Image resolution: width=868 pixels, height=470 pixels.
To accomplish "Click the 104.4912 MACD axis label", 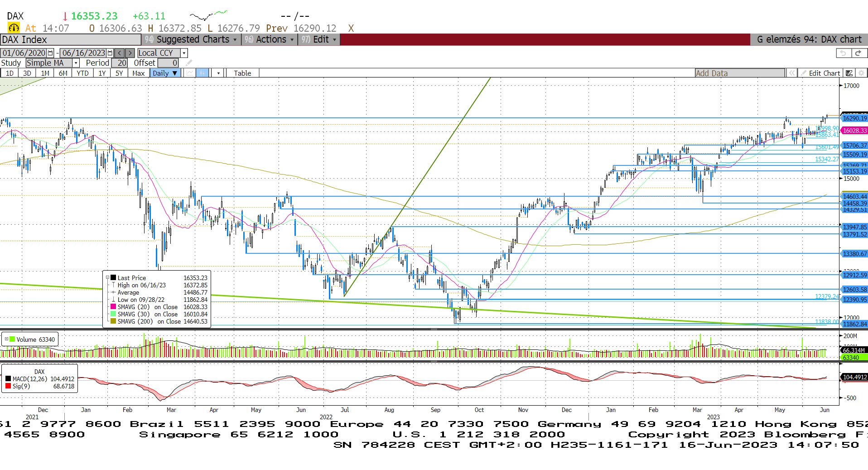I will point(854,377).
